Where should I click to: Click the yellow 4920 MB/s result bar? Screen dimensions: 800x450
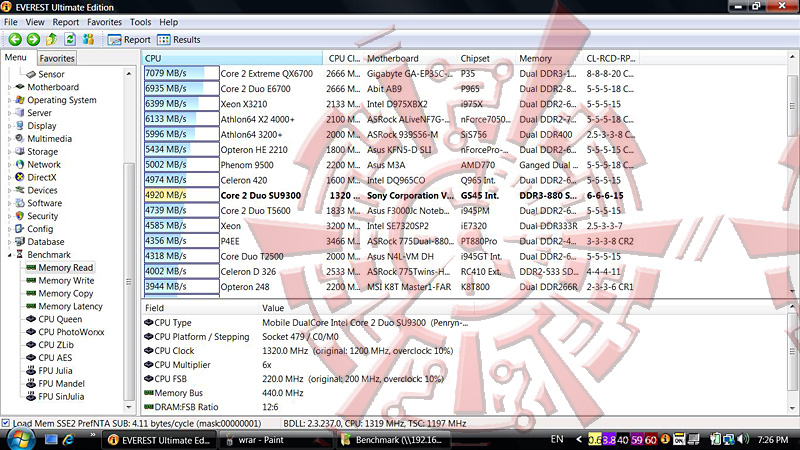182,195
